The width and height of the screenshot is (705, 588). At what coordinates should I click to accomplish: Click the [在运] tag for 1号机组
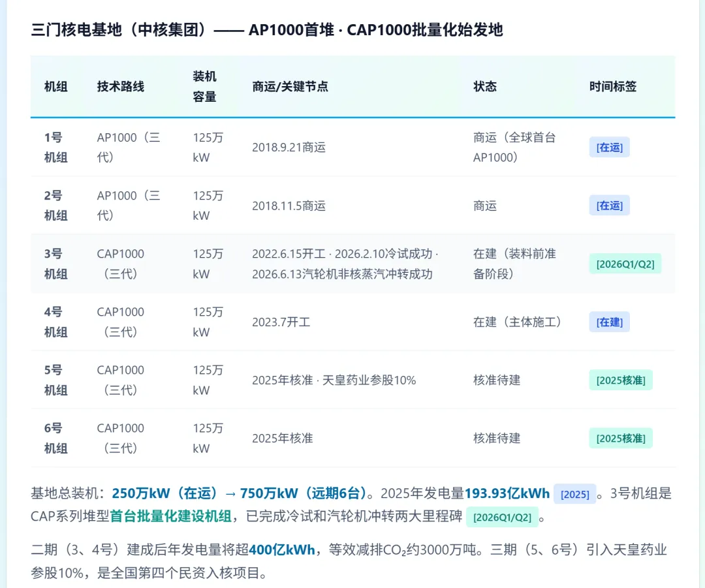pyautogui.click(x=609, y=147)
